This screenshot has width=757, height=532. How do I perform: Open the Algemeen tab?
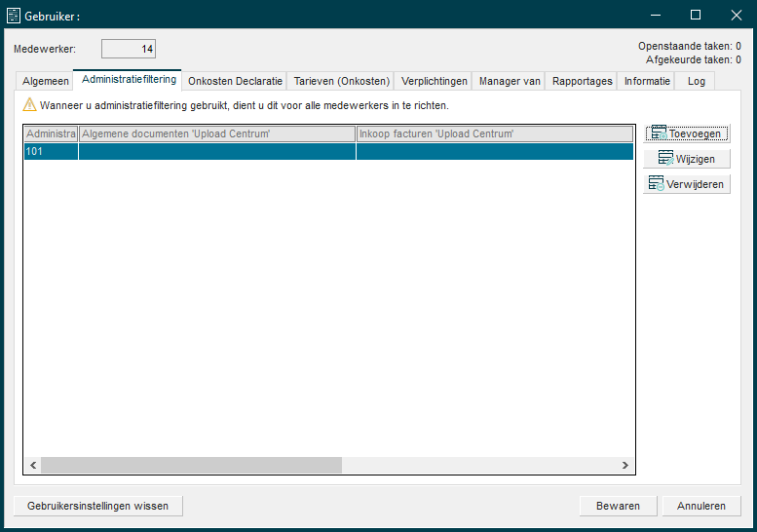point(45,81)
